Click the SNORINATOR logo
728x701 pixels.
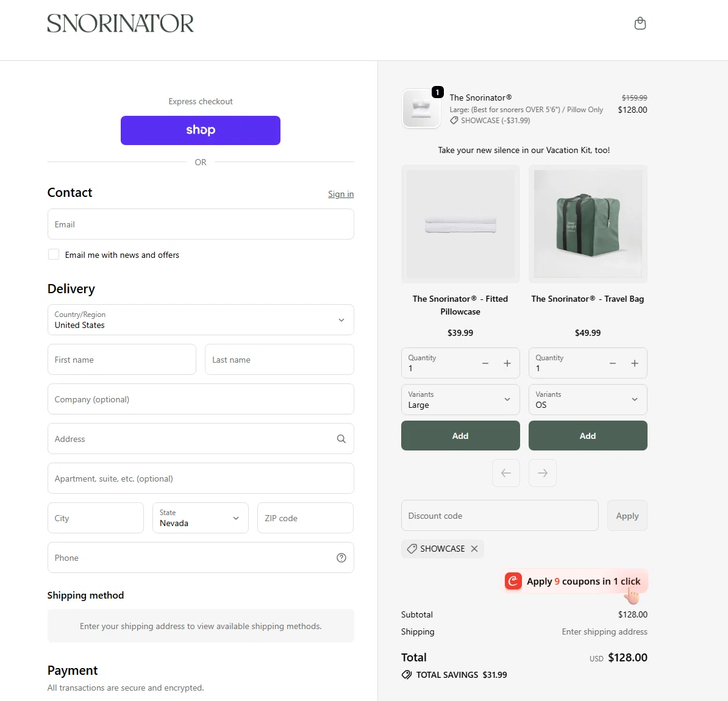(x=120, y=23)
